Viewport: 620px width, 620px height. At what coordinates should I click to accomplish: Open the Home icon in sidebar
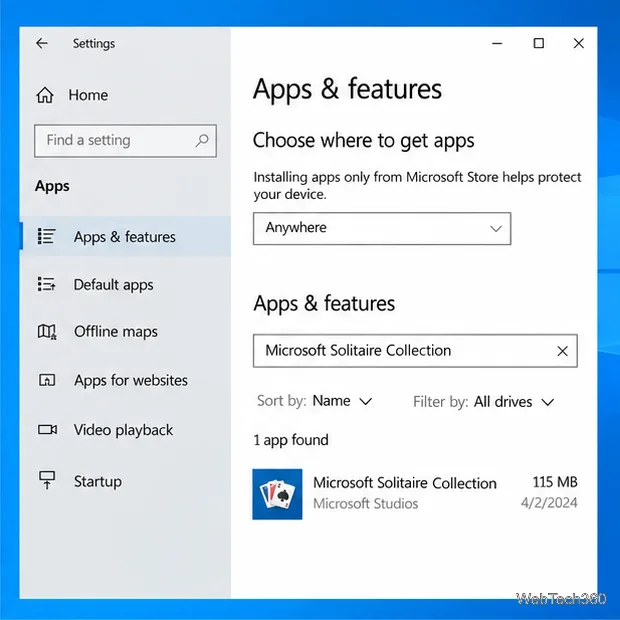point(45,95)
